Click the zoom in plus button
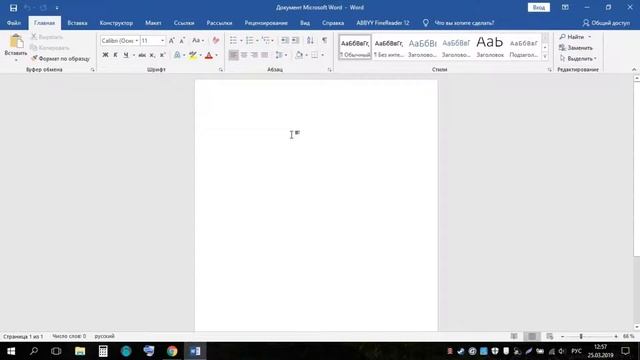The image size is (640, 360). tap(616, 336)
